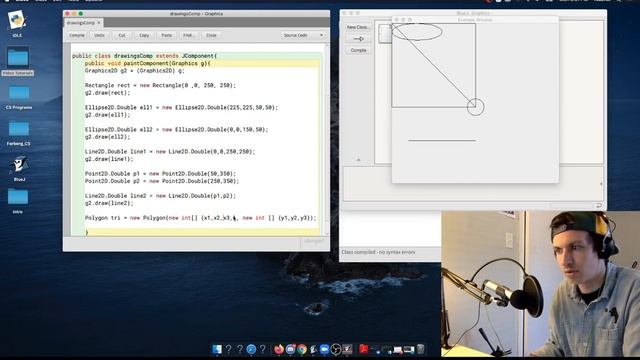Open Discord from the dock
Viewport: 640px width, 360px height.
pyautogui.click(x=290, y=349)
